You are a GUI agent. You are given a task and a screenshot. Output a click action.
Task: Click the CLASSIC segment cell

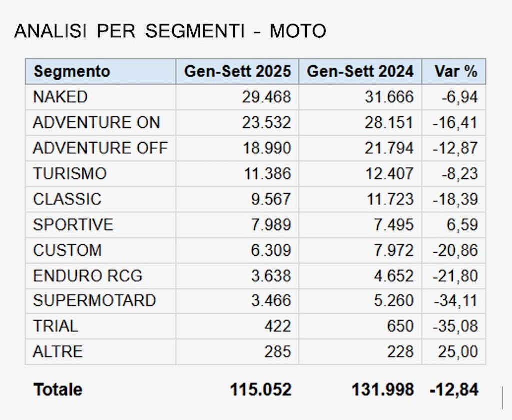[x=67, y=199]
